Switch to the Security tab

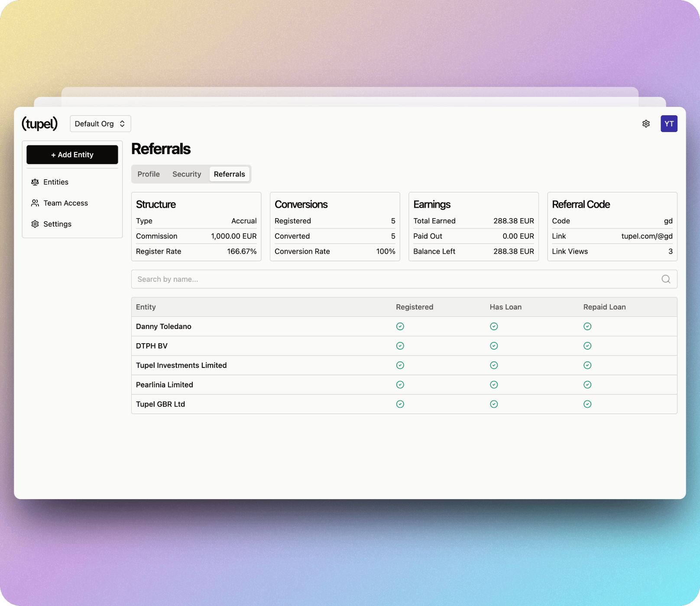coord(187,174)
